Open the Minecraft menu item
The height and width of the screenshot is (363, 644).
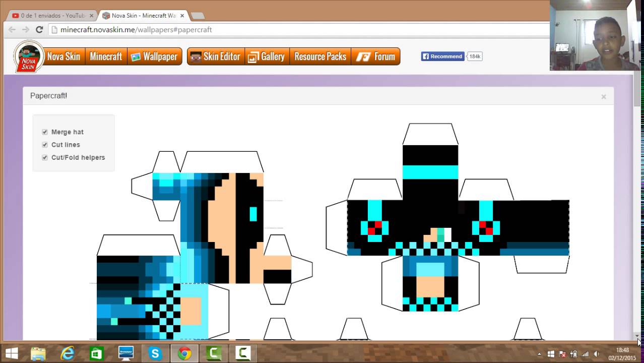tap(106, 56)
